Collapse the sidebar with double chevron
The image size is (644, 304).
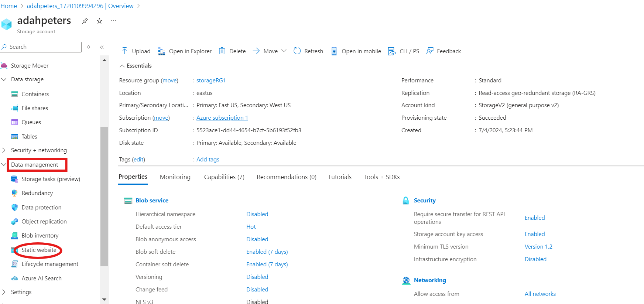(x=102, y=47)
